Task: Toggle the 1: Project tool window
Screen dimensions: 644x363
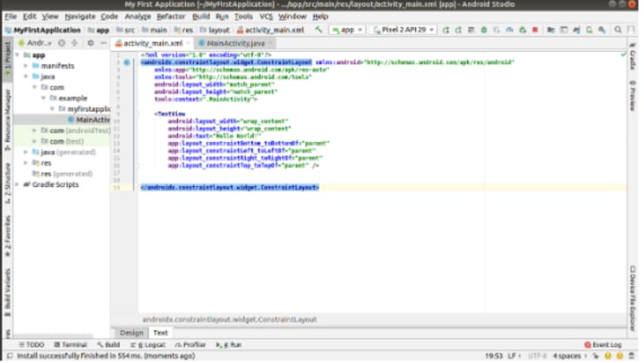Action: (x=7, y=59)
